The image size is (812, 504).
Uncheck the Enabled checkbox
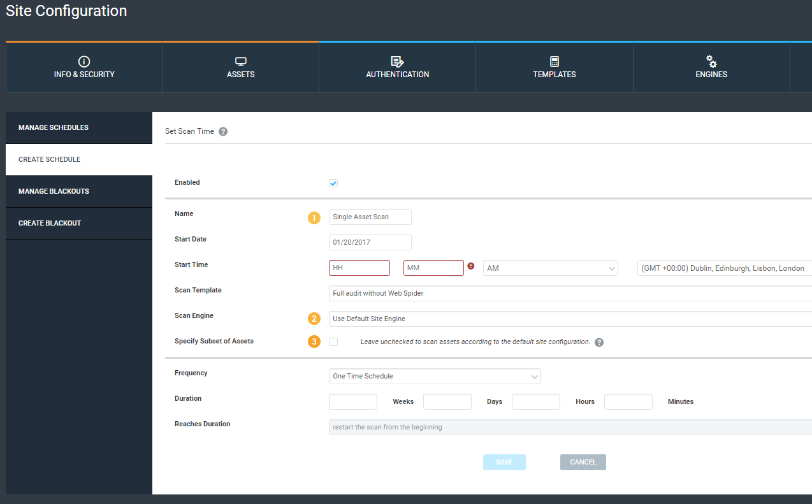point(333,184)
